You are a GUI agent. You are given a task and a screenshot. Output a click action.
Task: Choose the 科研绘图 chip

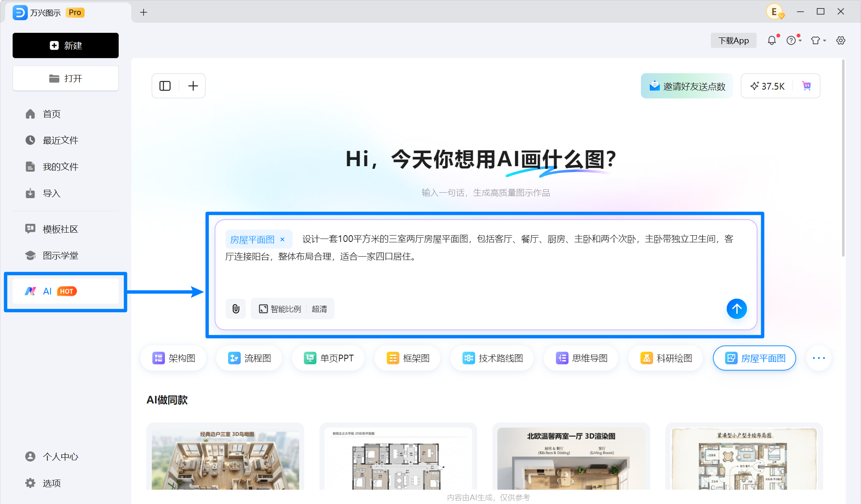tap(666, 358)
